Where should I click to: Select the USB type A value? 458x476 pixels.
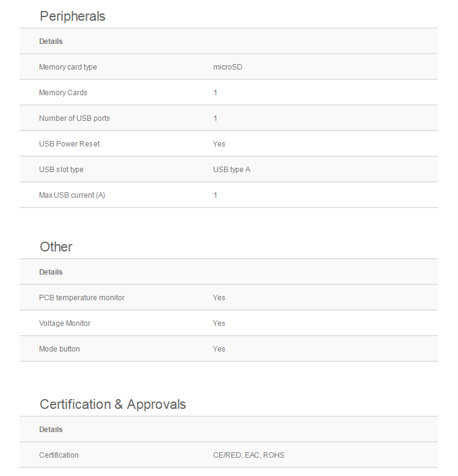(231, 170)
